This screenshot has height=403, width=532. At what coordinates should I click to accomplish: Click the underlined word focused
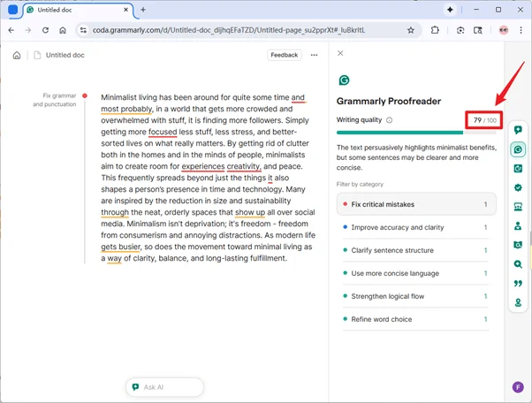(x=163, y=132)
